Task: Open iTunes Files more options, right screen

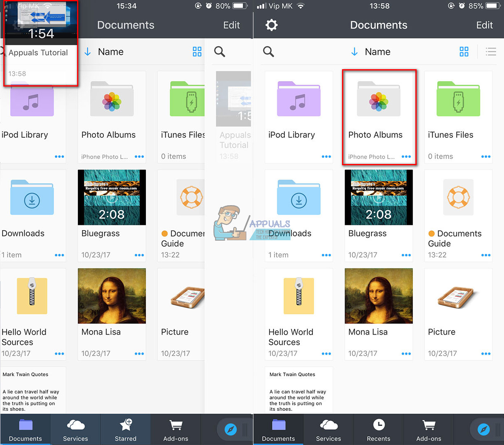Action: (486, 157)
